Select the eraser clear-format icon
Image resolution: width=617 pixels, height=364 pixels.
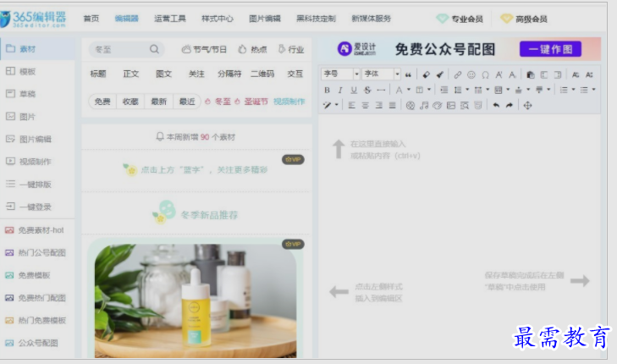[x=427, y=74]
